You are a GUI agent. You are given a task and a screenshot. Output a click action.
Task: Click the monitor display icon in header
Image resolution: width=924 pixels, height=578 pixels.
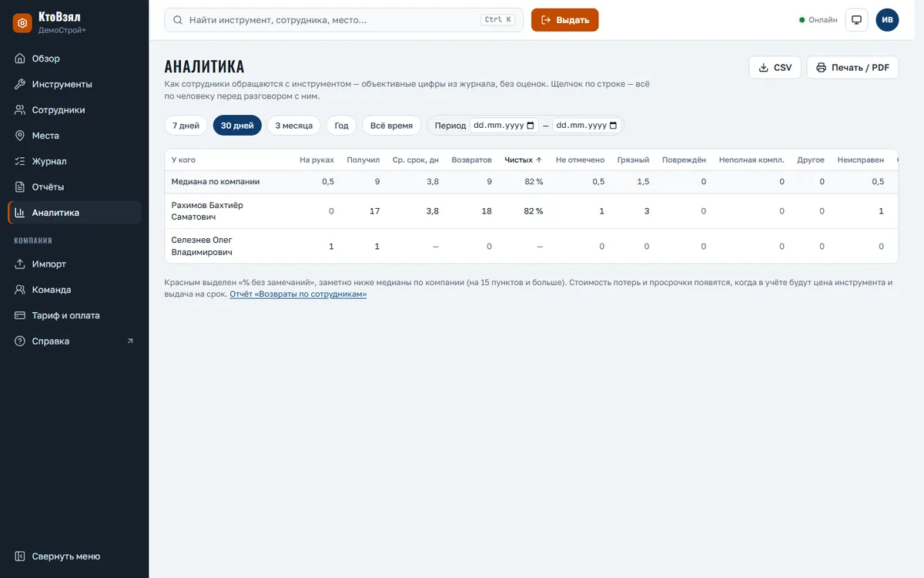pyautogui.click(x=856, y=20)
